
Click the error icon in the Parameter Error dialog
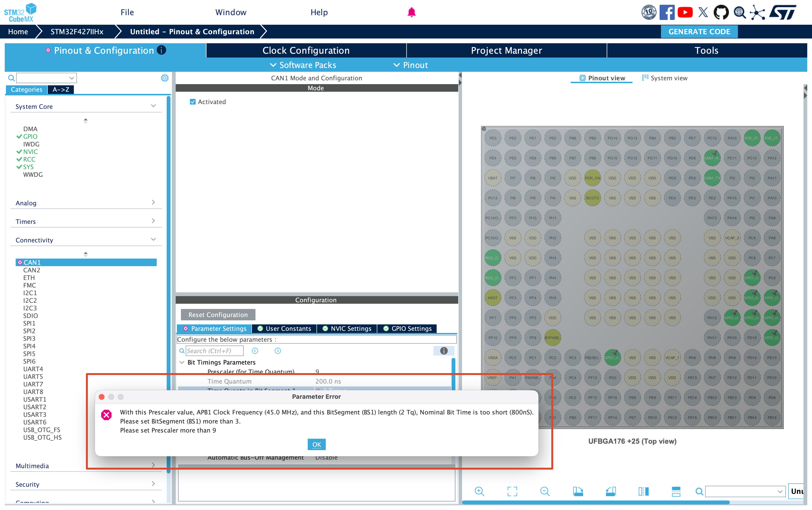106,414
